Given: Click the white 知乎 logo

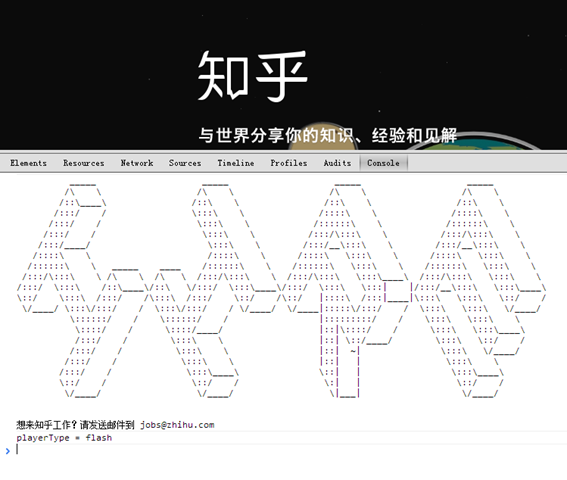Looking at the screenshot, I should 252,75.
